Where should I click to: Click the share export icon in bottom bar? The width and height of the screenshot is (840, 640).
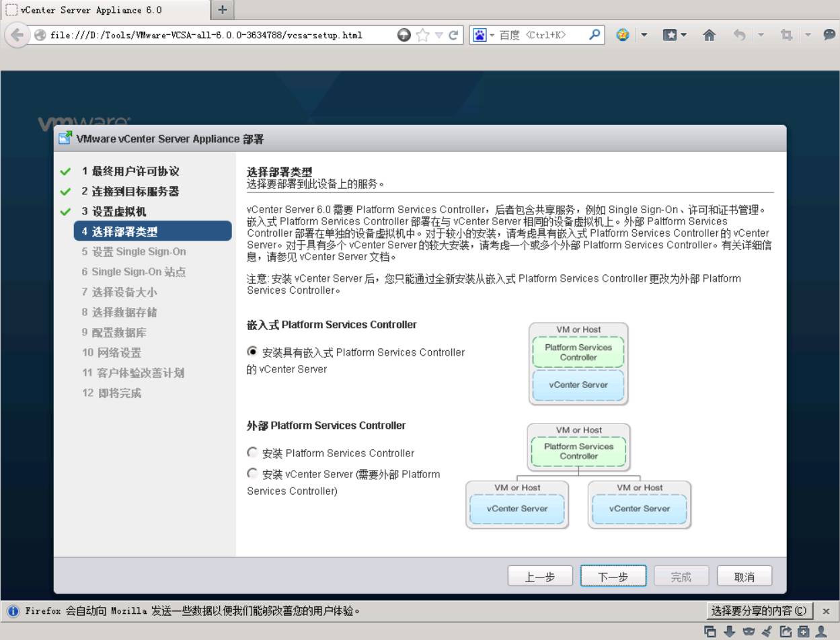tap(786, 631)
